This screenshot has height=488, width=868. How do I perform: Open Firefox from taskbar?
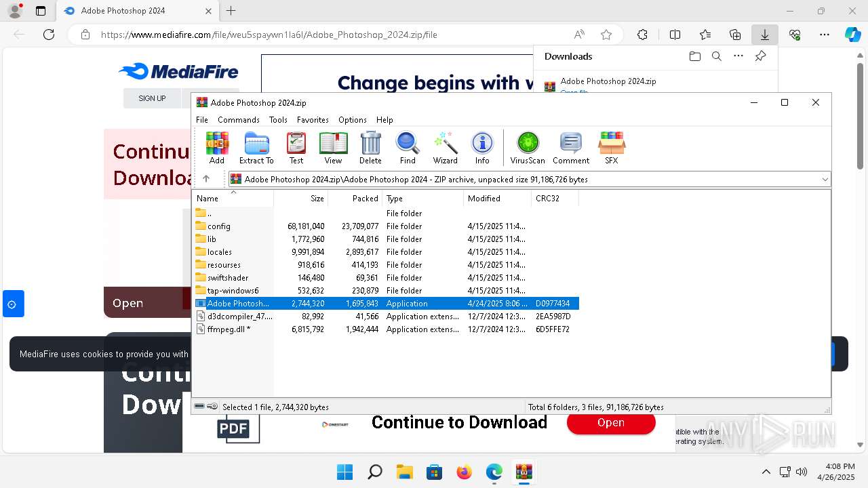[464, 472]
